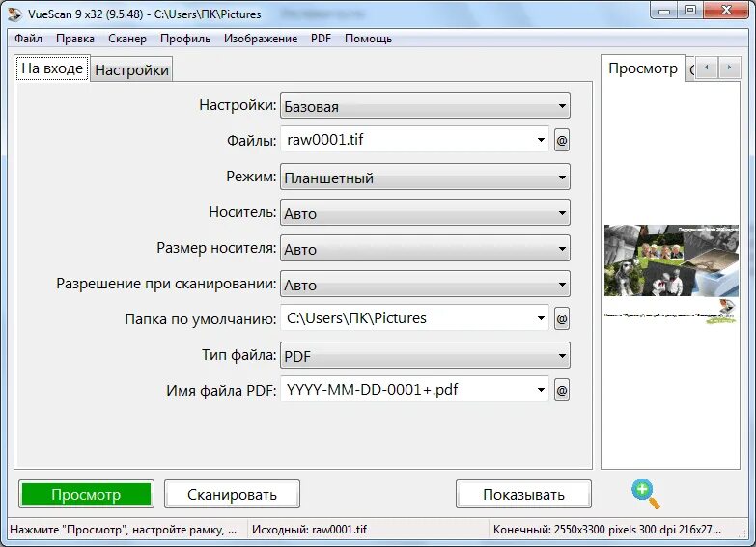Open the Размер носителя dropdown
Screen dimensions: 756x547
[425, 248]
